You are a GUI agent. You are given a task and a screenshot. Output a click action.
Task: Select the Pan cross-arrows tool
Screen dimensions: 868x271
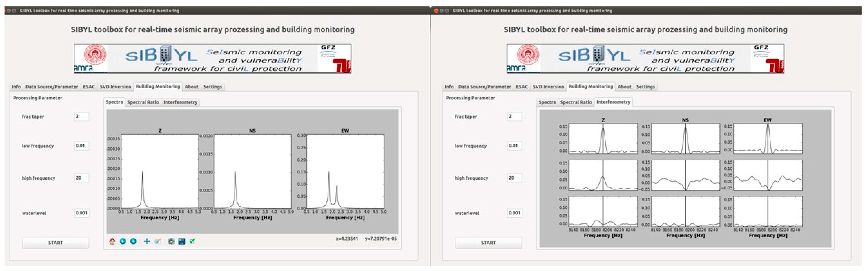(x=147, y=241)
